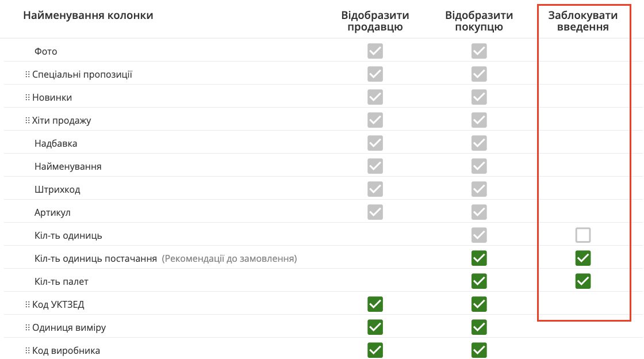Click the Найменування колонки header
The height and width of the screenshot is (359, 644).
point(88,15)
